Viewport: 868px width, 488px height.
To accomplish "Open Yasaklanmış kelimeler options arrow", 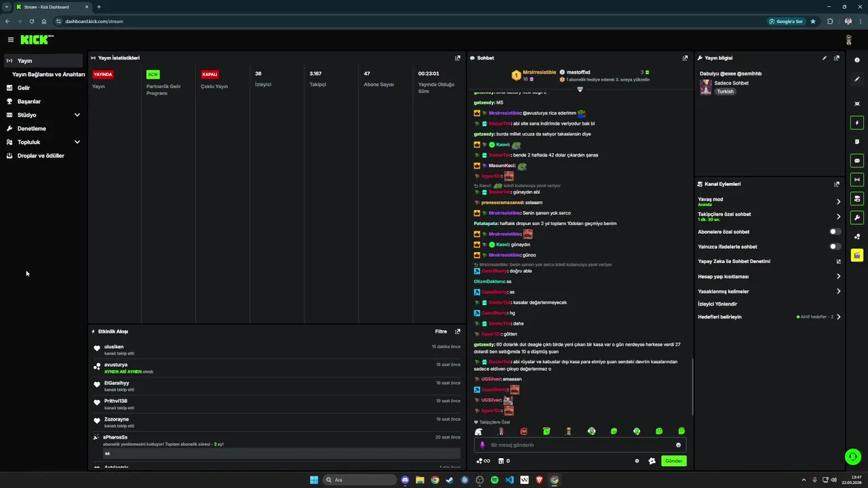I will point(838,291).
